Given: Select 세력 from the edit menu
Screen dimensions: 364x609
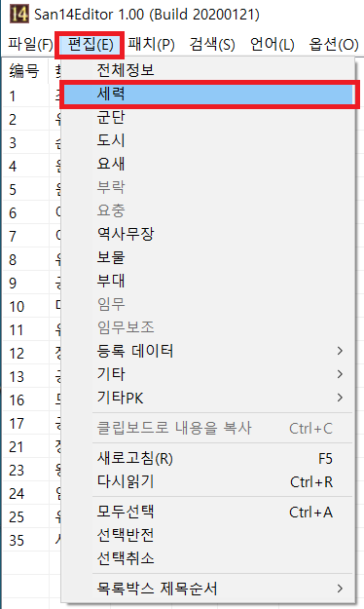Looking at the screenshot, I should pyautogui.click(x=209, y=94).
